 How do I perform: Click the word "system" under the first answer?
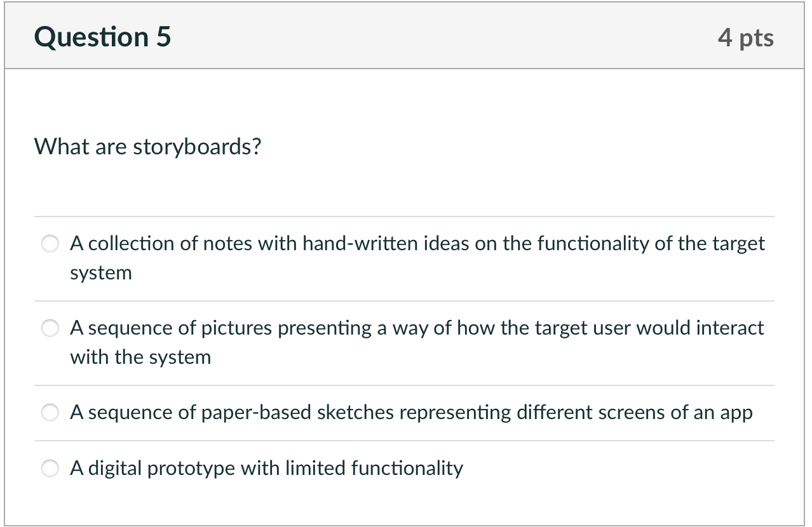[x=101, y=273]
